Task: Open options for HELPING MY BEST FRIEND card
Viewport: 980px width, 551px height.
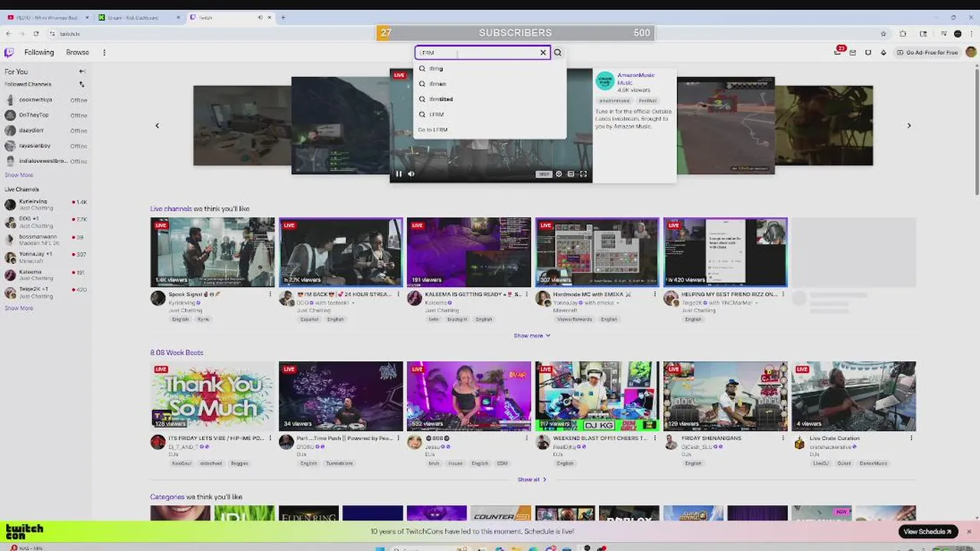Action: 783,294
